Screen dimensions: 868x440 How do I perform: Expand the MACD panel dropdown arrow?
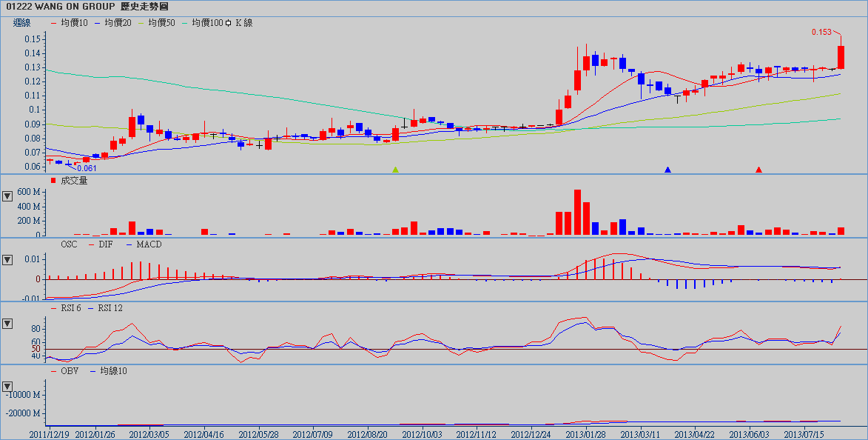coord(7,260)
